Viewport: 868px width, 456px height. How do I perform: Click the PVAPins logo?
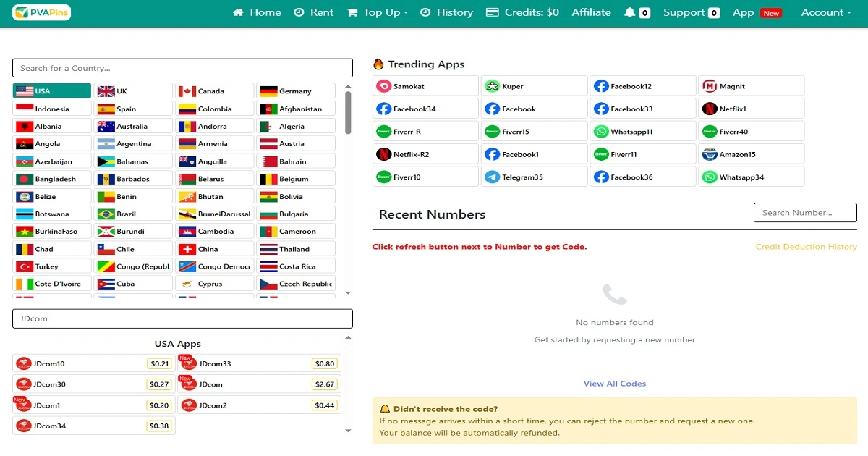tap(42, 12)
